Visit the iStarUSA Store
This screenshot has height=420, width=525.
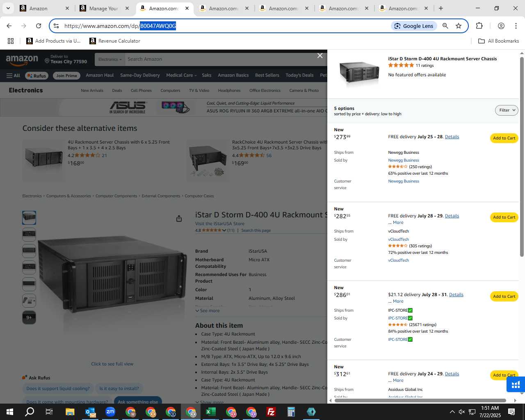(220, 224)
